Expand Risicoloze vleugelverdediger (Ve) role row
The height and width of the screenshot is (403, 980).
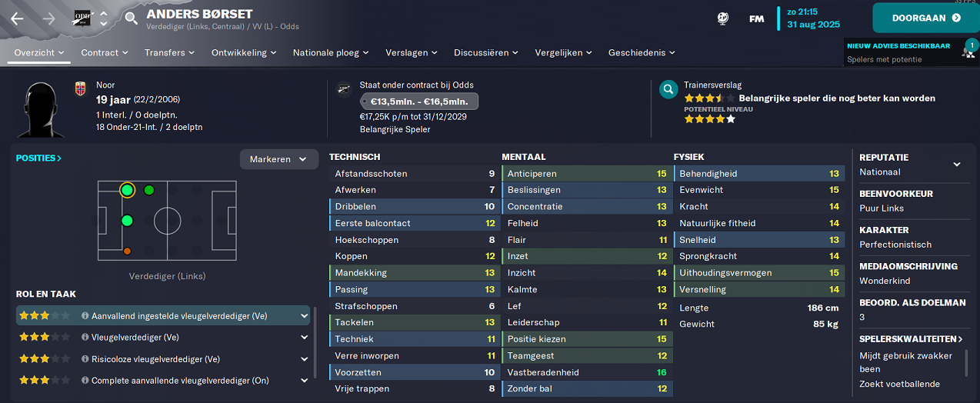click(162, 359)
